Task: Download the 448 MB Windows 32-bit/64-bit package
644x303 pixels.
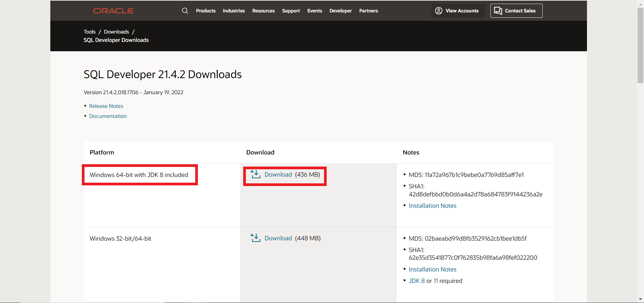Action: click(278, 238)
